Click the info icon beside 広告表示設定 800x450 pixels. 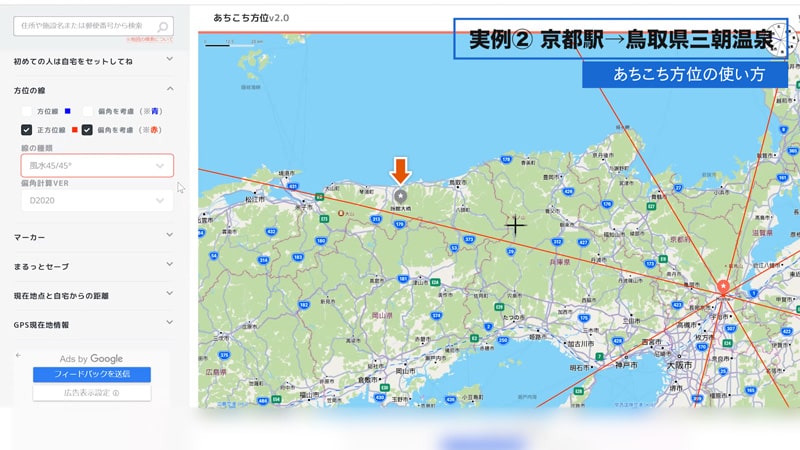coord(116,393)
